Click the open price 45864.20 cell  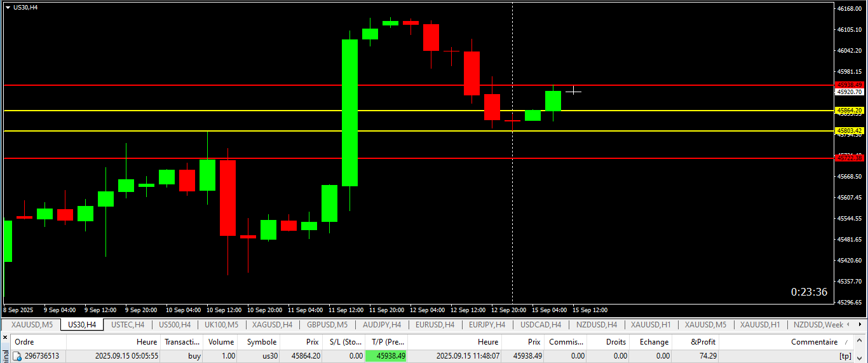(x=306, y=357)
